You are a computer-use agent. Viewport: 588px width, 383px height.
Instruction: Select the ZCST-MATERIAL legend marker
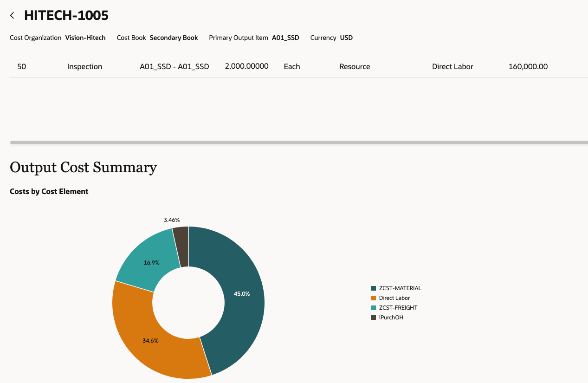pyautogui.click(x=374, y=288)
